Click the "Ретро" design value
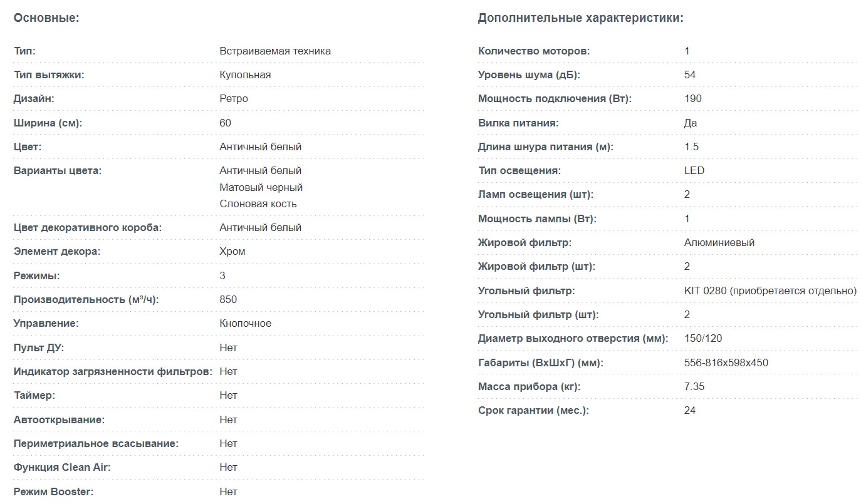861x504 pixels. tap(234, 98)
